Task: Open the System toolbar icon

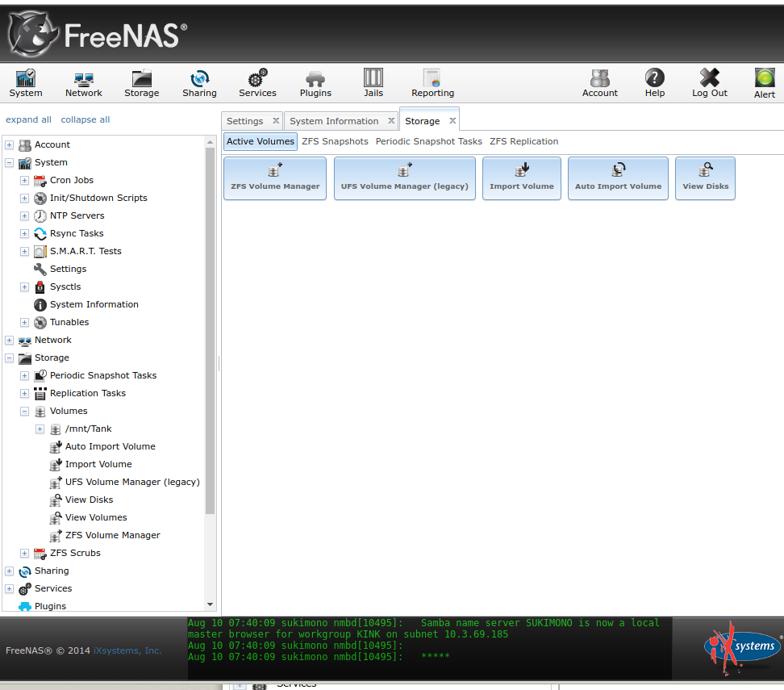Action: click(x=26, y=83)
